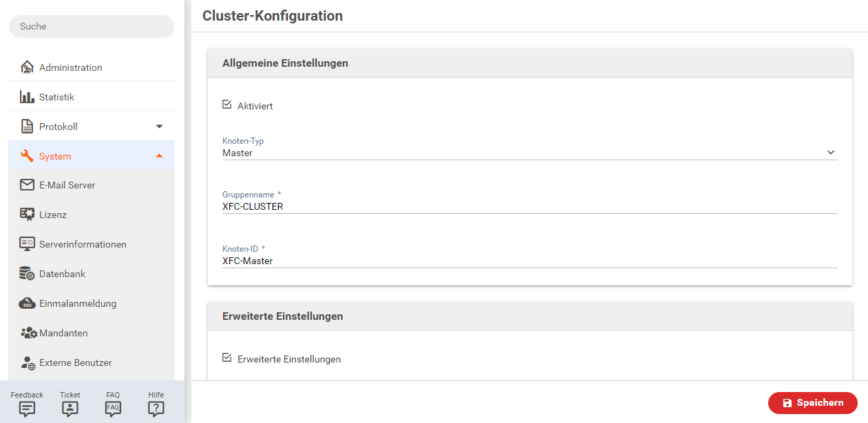868x423 pixels.
Task: Open the Hilfe question mark icon
Action: [156, 409]
